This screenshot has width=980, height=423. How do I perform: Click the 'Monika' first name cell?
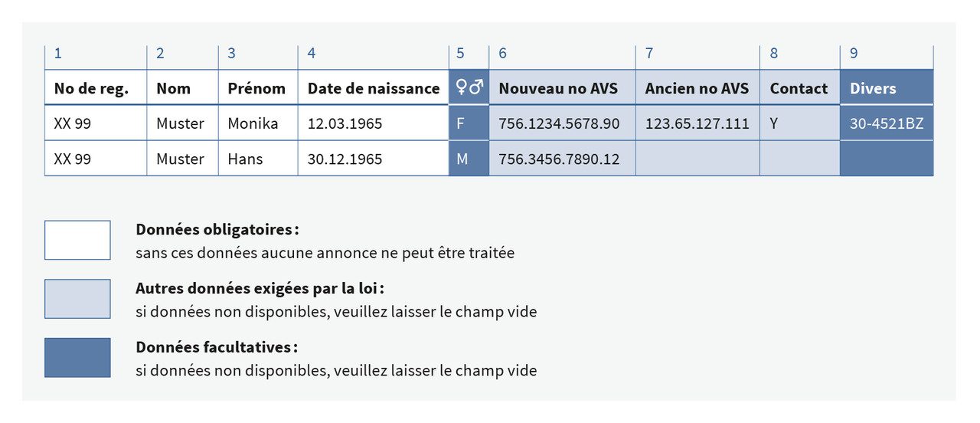(253, 123)
